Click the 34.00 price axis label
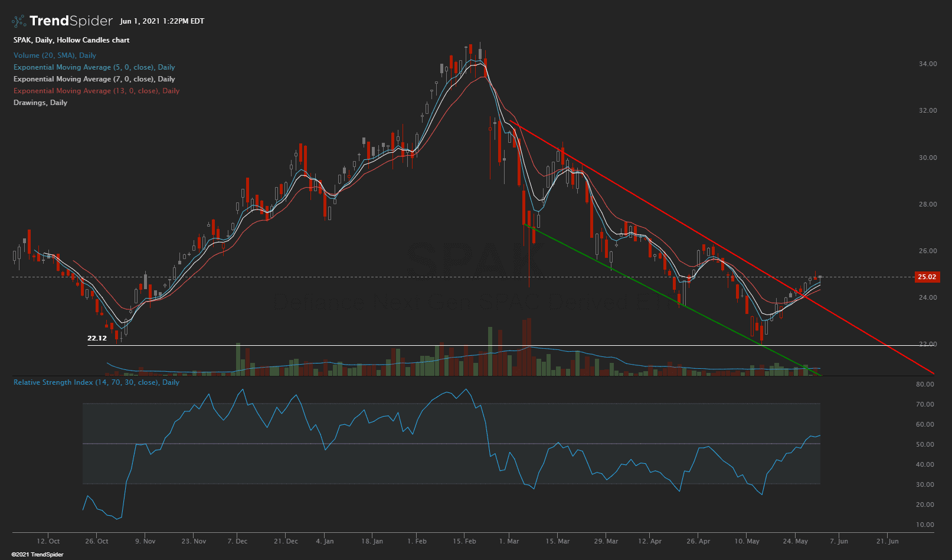The height and width of the screenshot is (560, 952). [x=927, y=64]
